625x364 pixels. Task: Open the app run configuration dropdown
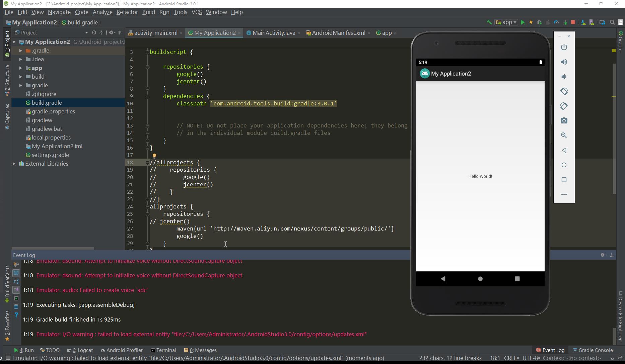click(506, 22)
